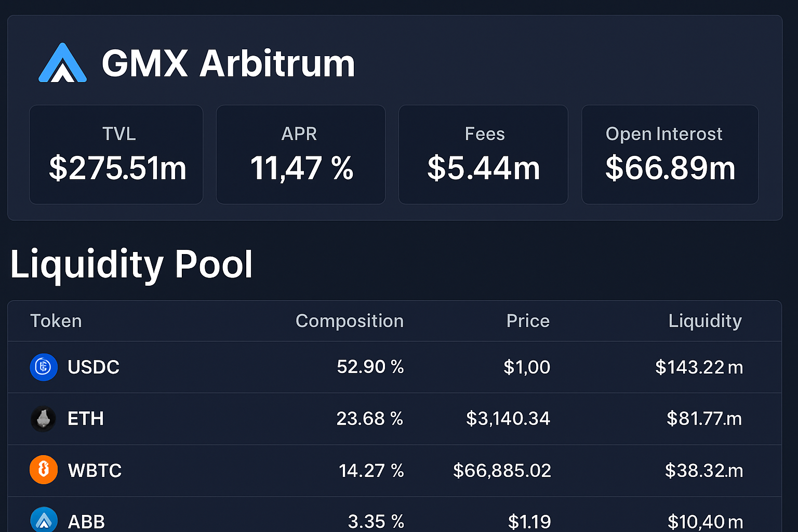Select the ETH liquidity value
This screenshot has height=532, width=798.
tap(704, 419)
